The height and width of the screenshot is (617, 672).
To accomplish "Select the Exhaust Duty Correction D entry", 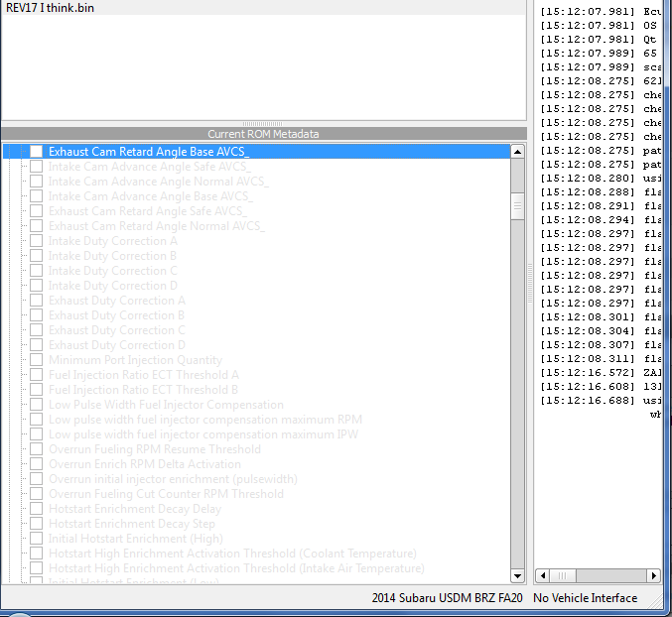I will pos(116,345).
